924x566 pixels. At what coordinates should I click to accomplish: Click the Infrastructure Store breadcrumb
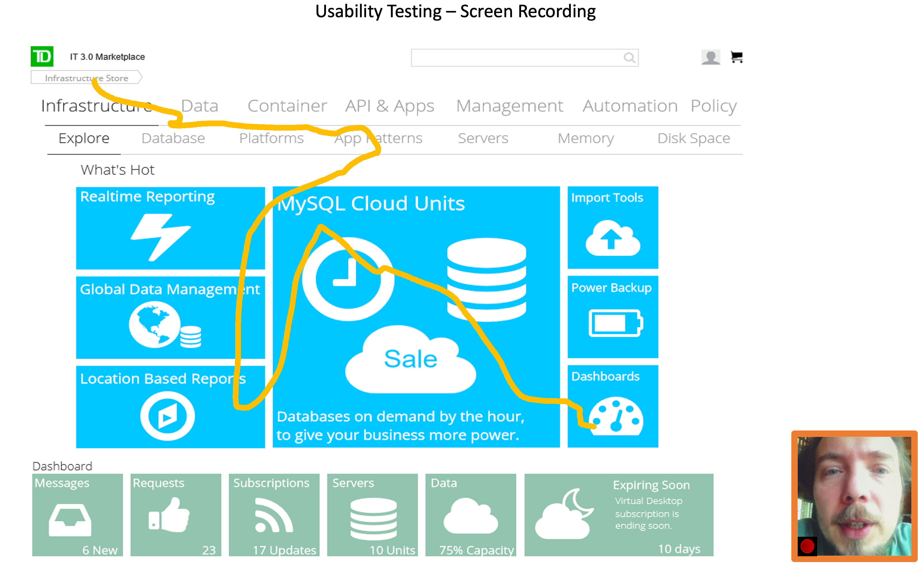(x=86, y=78)
